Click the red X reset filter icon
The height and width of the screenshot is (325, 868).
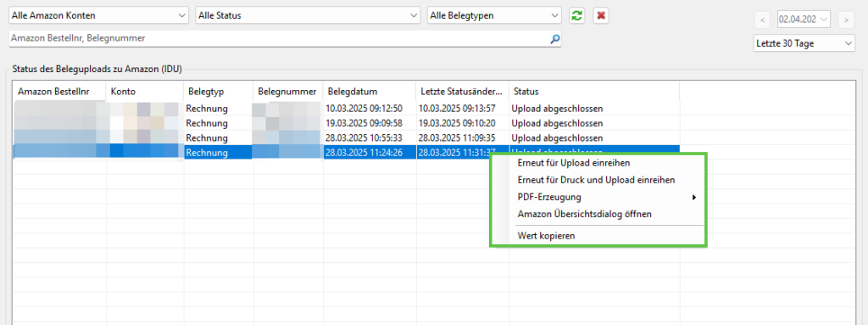click(x=601, y=15)
